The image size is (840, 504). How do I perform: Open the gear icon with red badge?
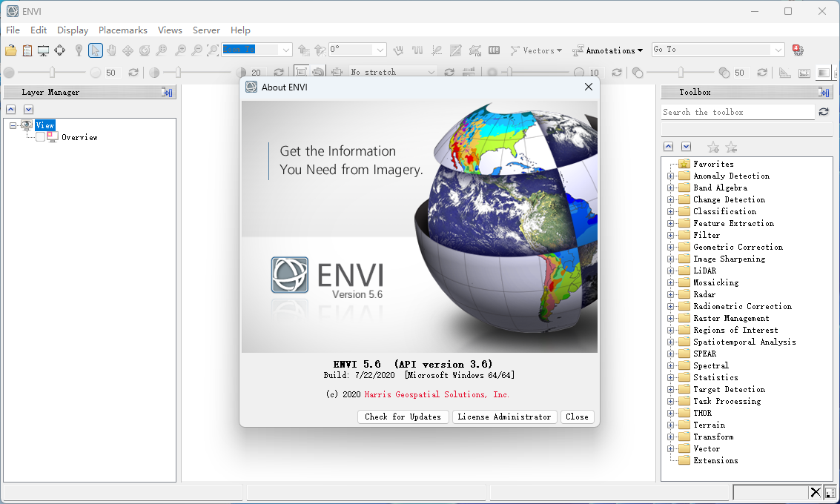pos(798,50)
